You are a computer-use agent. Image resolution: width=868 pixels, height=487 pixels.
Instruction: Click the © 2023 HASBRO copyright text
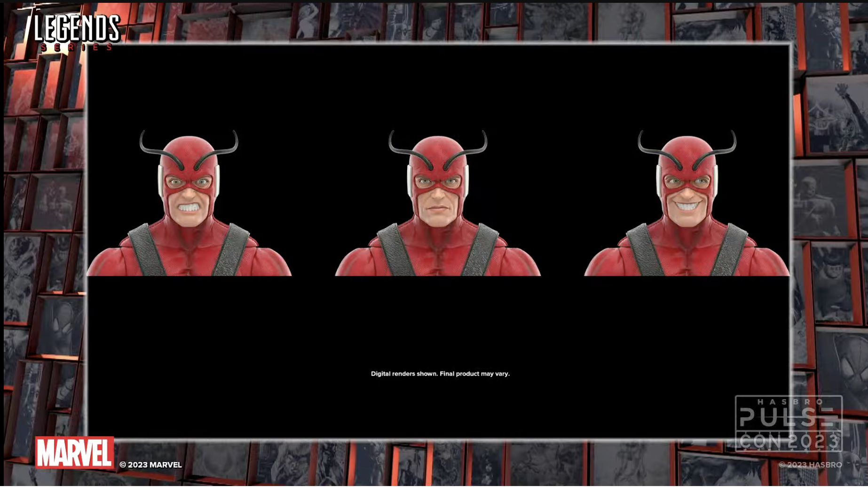(x=810, y=465)
